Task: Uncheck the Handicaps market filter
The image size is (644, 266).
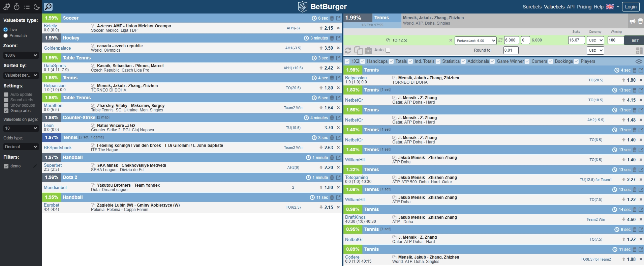Action: 363,61
